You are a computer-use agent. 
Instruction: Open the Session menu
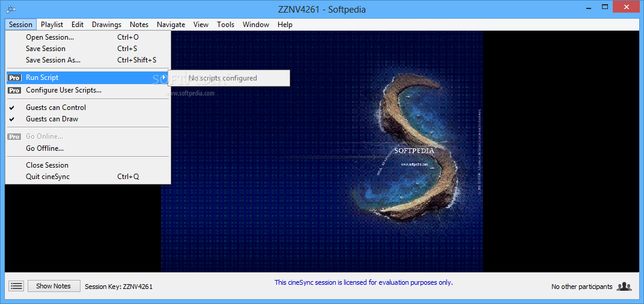coord(20,25)
